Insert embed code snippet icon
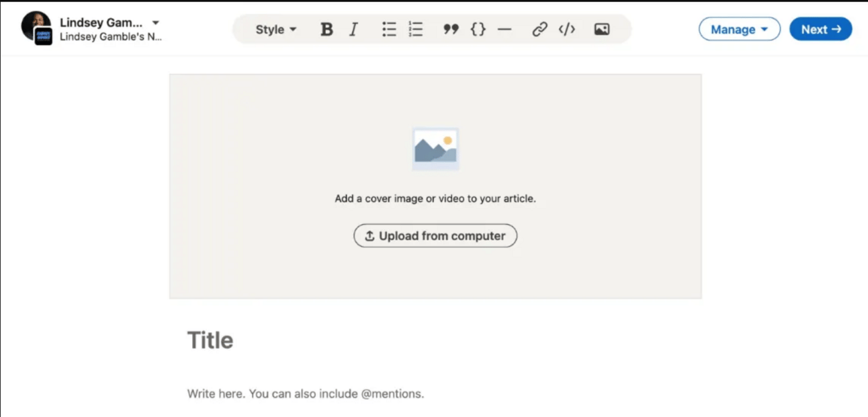The image size is (868, 417). tap(567, 30)
